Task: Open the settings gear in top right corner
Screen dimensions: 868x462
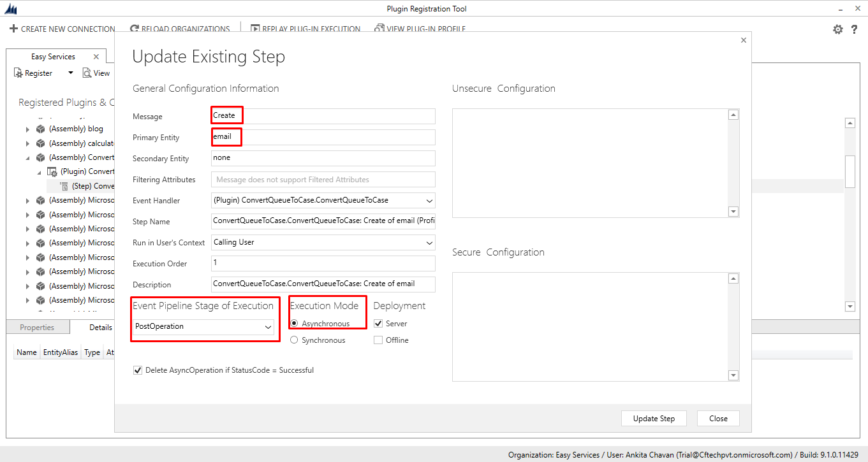Action: (x=837, y=29)
